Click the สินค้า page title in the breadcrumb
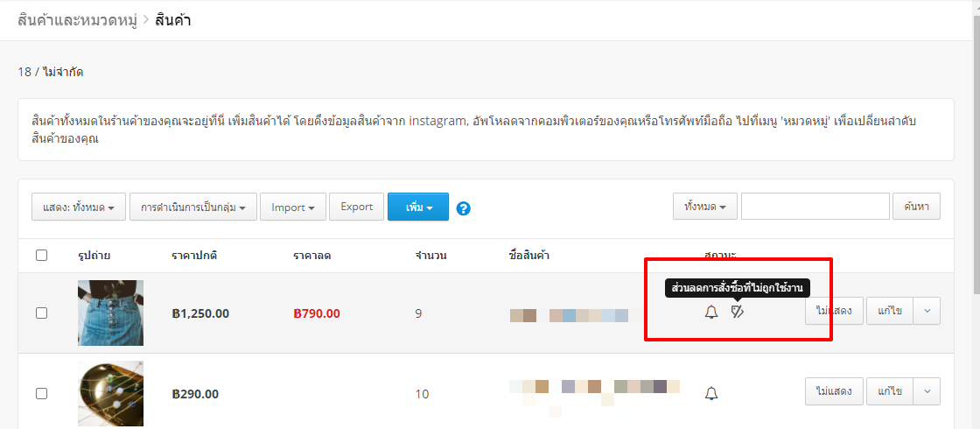The height and width of the screenshot is (429, 980). pyautogui.click(x=173, y=20)
